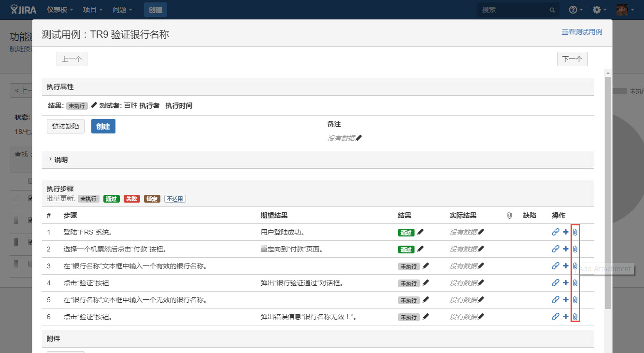Click link icon for step 3
Image resolution: width=644 pixels, height=353 pixels.
tap(556, 266)
